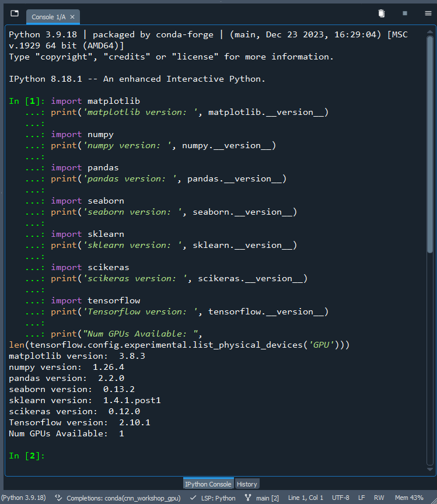The image size is (437, 504).
Task: Click the 'Num GPUs Available: 1' output line
Action: tap(67, 433)
